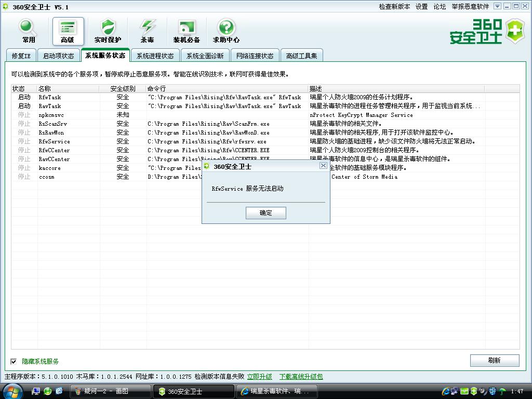Image resolution: width=532 pixels, height=399 pixels.
Task: Open the title bar dropdown arrow menu
Action: coord(497,6)
